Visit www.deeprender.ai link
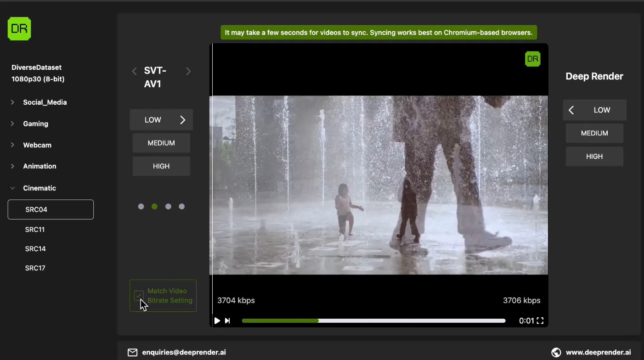 (598, 353)
